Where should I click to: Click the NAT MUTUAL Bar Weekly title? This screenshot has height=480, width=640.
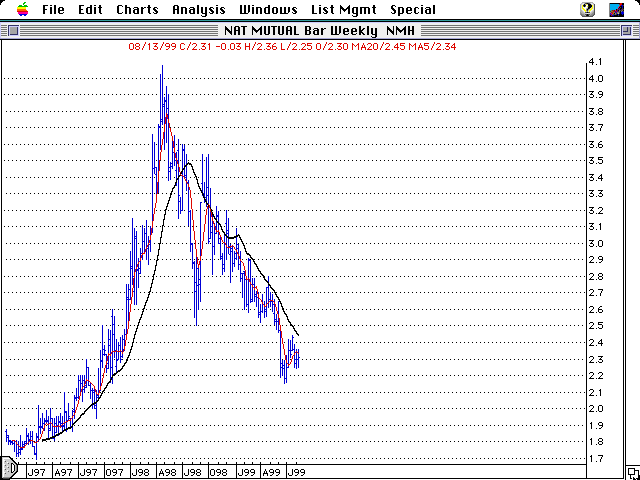pyautogui.click(x=320, y=31)
